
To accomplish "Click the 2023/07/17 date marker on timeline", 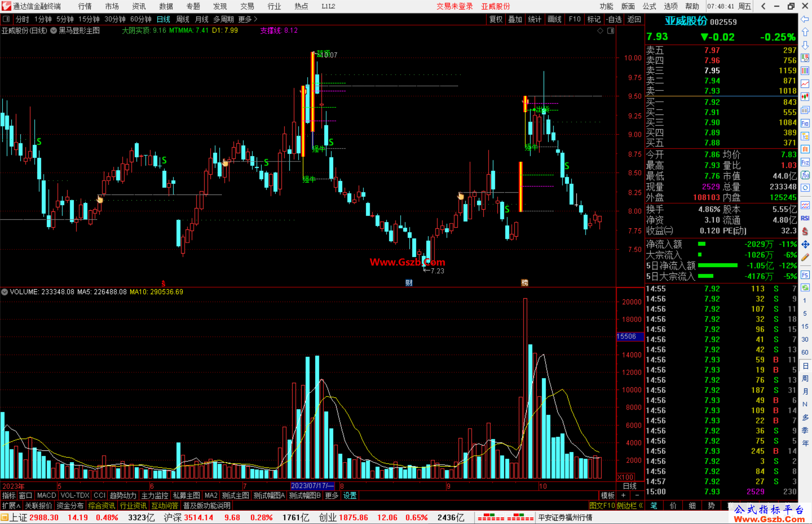I will (x=312, y=486).
